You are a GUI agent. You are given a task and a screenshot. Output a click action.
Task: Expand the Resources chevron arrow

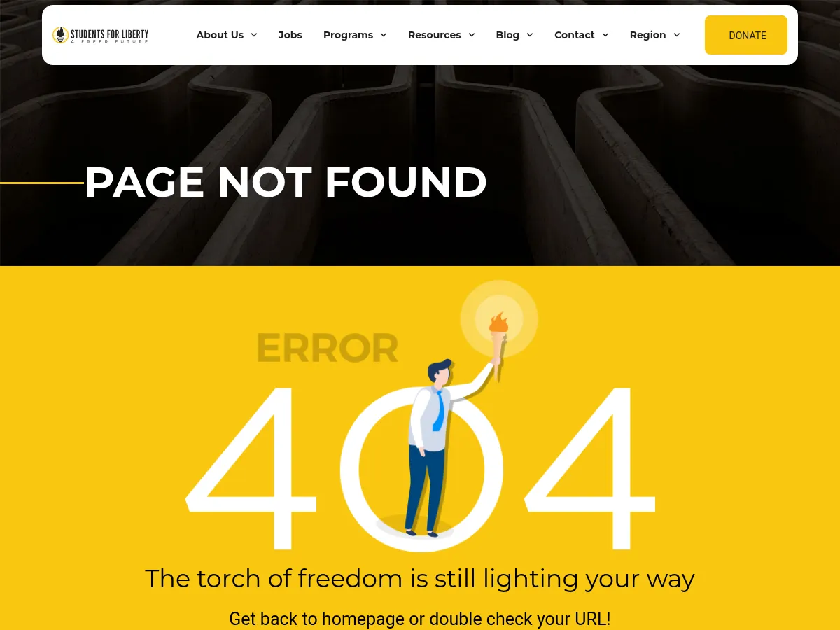pyautogui.click(x=472, y=35)
